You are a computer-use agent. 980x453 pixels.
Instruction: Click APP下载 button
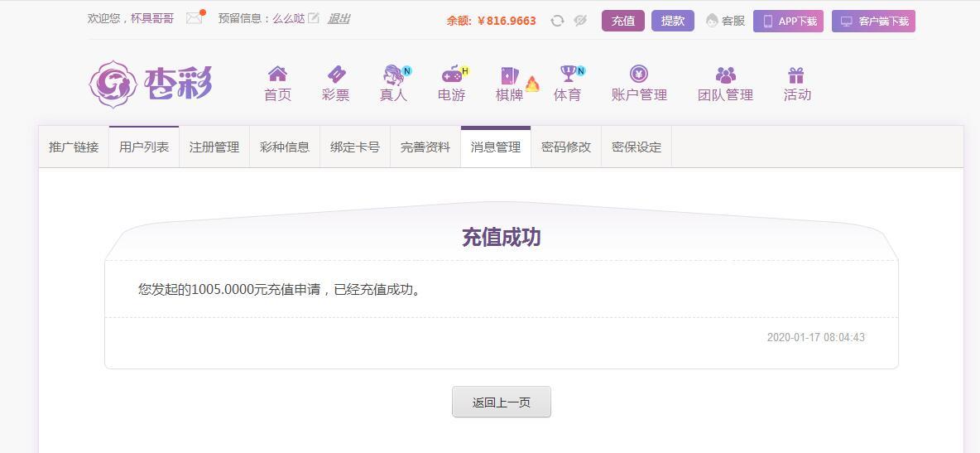(x=788, y=21)
